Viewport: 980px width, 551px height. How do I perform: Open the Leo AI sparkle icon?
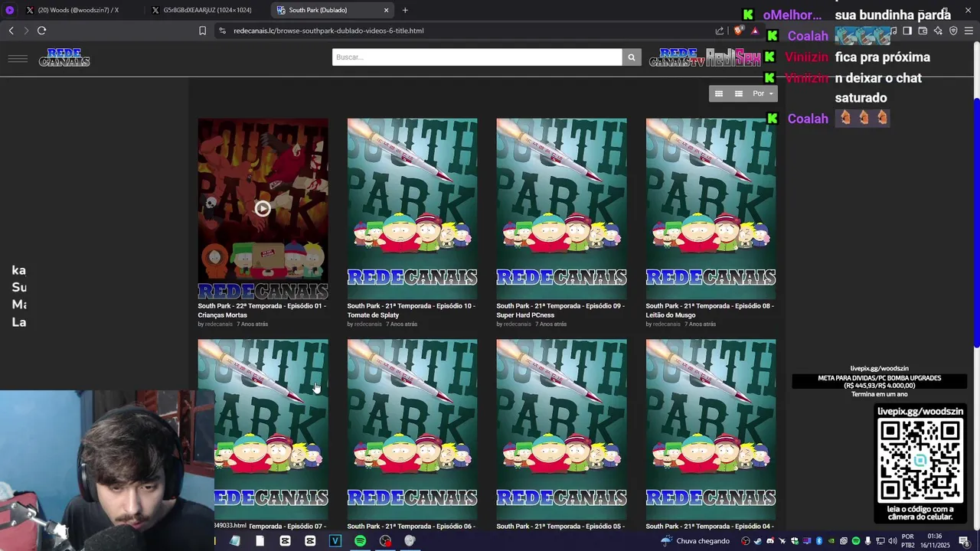[x=938, y=31]
